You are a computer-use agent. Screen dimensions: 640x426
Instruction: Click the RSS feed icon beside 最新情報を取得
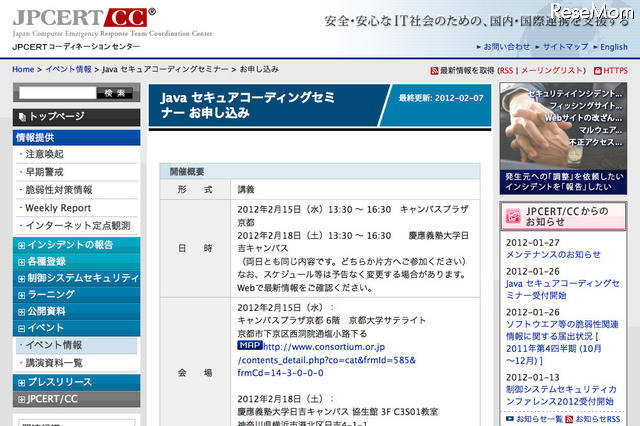[x=434, y=71]
